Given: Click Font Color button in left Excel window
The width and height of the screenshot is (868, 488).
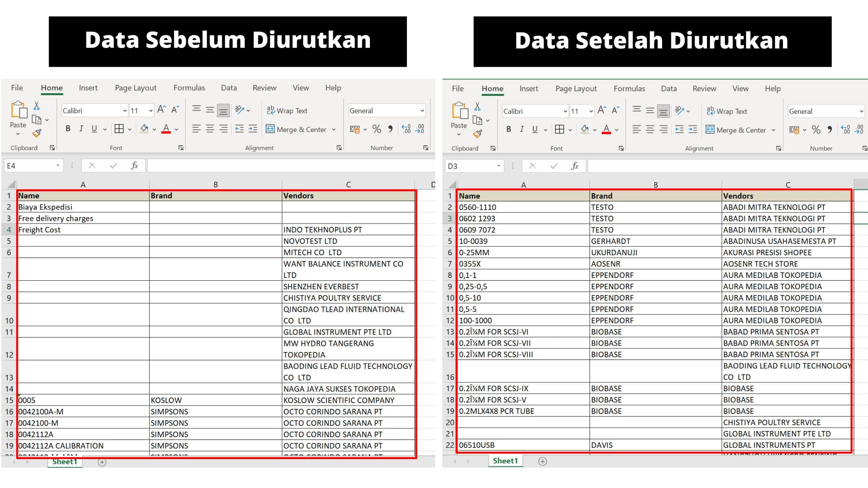Looking at the screenshot, I should pyautogui.click(x=166, y=129).
